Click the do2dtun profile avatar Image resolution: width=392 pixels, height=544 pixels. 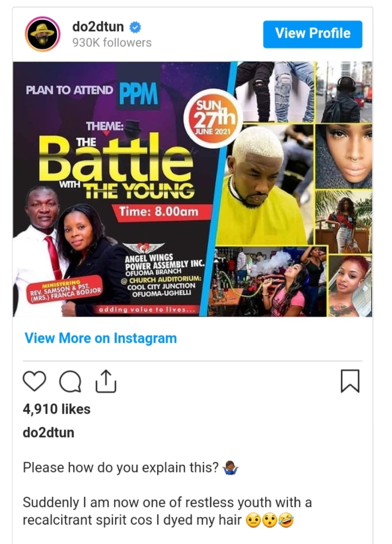[43, 34]
